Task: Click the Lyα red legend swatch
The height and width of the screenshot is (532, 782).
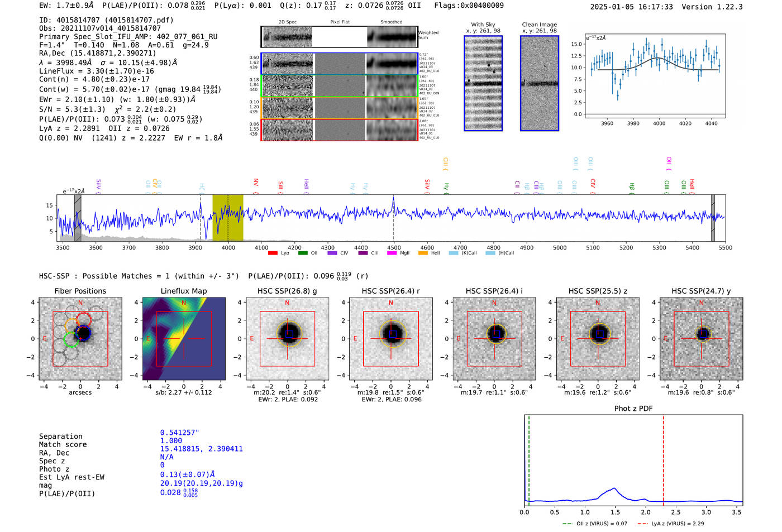Action: pyautogui.click(x=273, y=253)
